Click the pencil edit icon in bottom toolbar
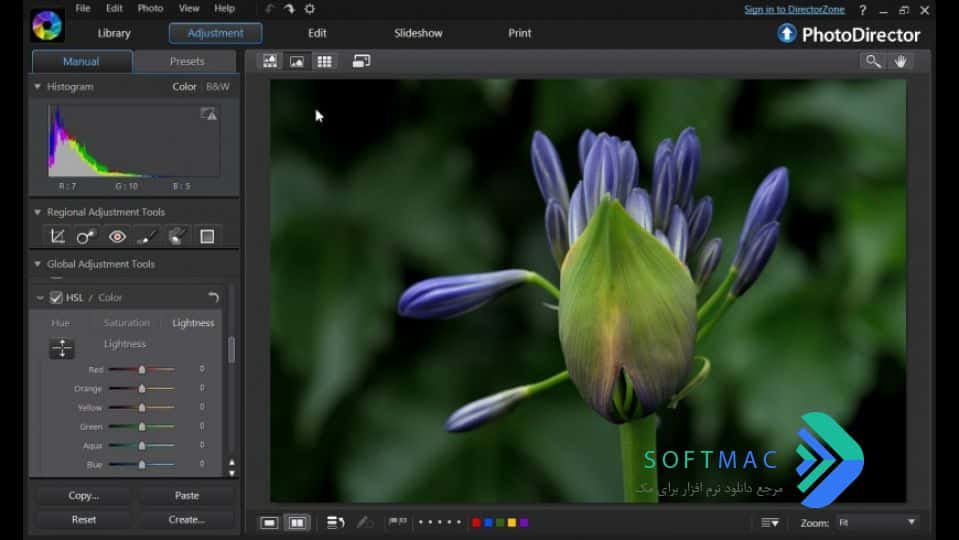The width and height of the screenshot is (959, 540). click(x=365, y=522)
